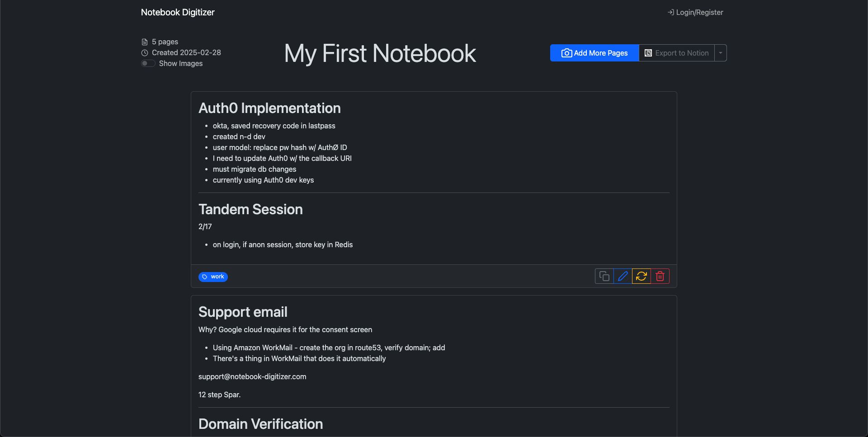868x437 pixels.
Task: Click the Support email heading
Action: click(x=243, y=312)
